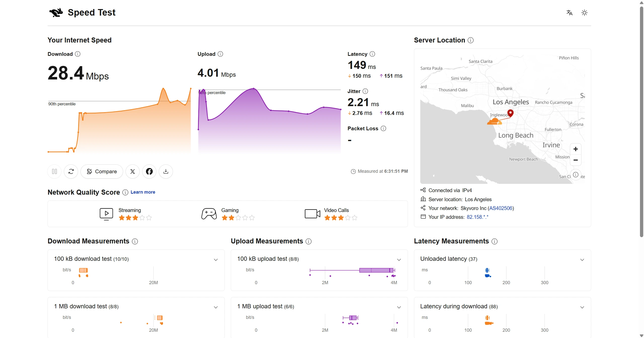Open the Compare results option
The height and width of the screenshot is (338, 644).
pos(102,172)
